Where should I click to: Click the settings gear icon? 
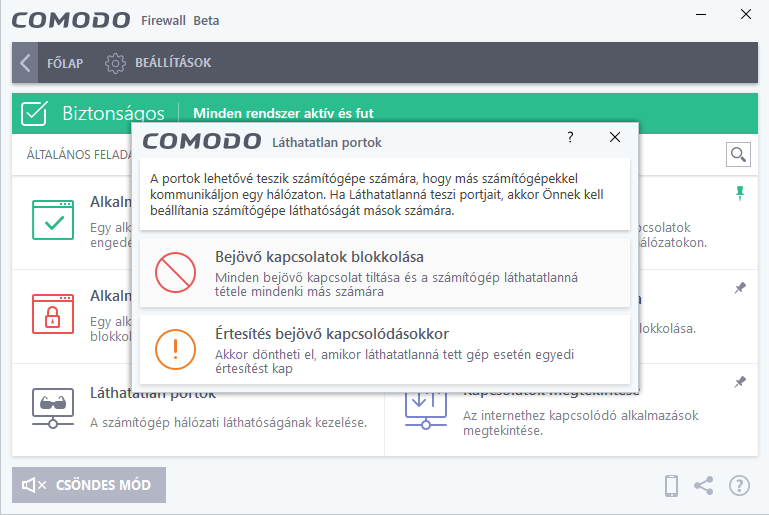115,63
